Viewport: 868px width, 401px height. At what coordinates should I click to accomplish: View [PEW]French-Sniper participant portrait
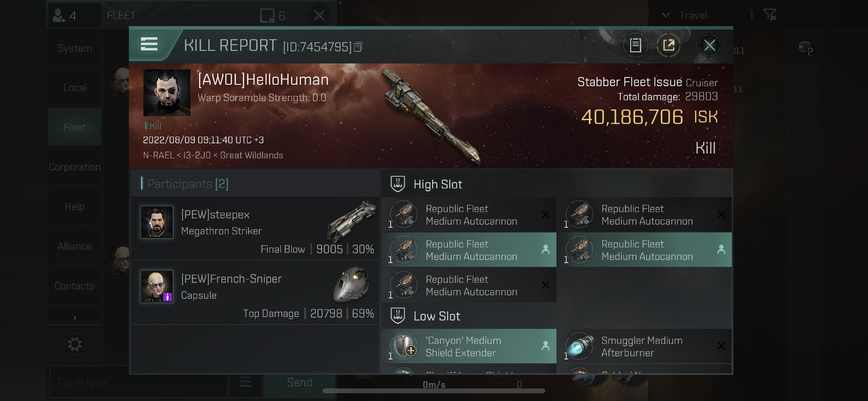[156, 286]
